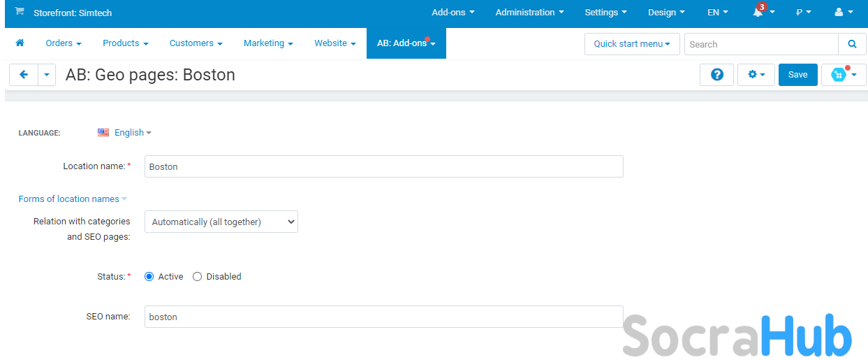Click the home icon in navigation bar
Screen dimensions: 868x360
coord(20,43)
